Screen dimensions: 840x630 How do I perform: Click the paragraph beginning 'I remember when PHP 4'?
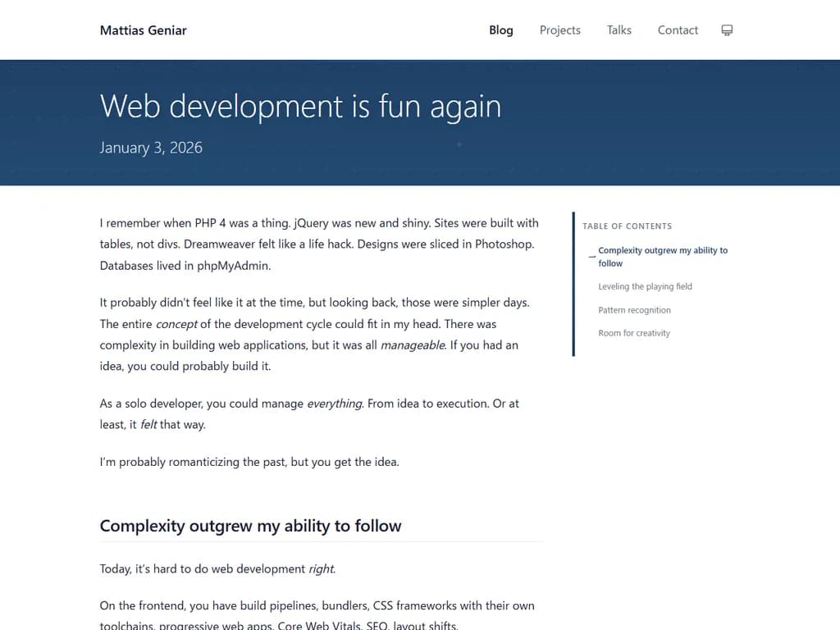(x=319, y=244)
